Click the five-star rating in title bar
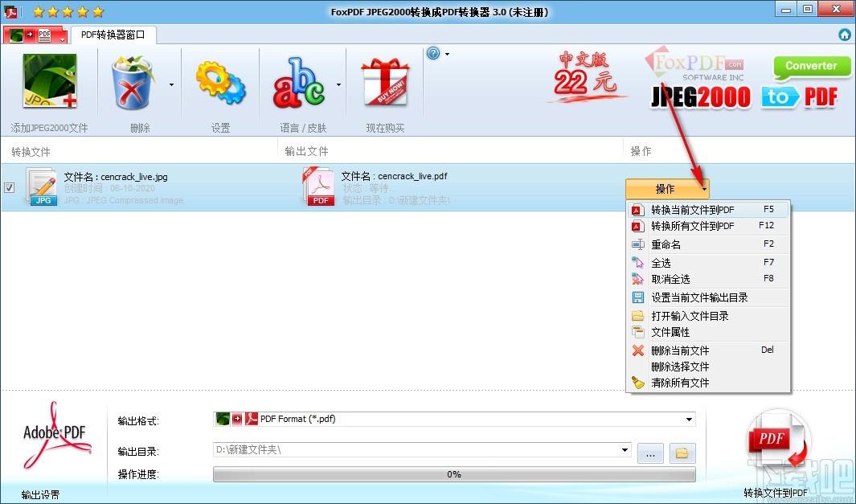Viewport: 856px width, 504px height. coord(68,11)
